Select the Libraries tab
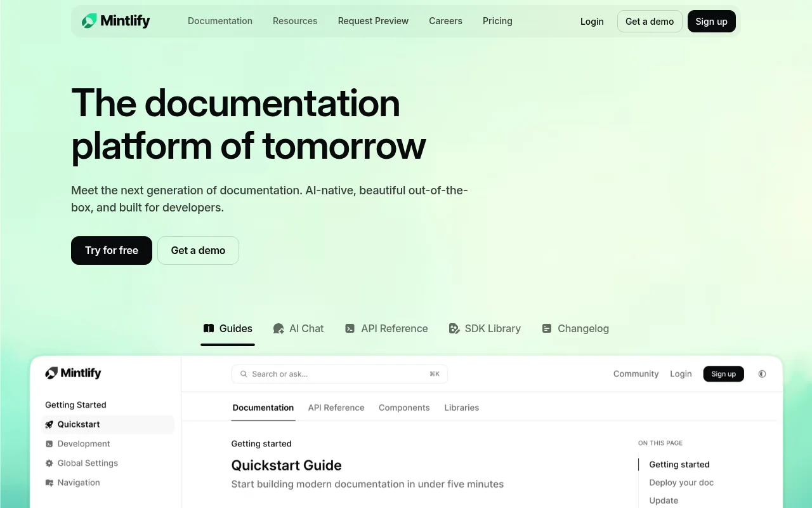The height and width of the screenshot is (508, 812). tap(461, 408)
